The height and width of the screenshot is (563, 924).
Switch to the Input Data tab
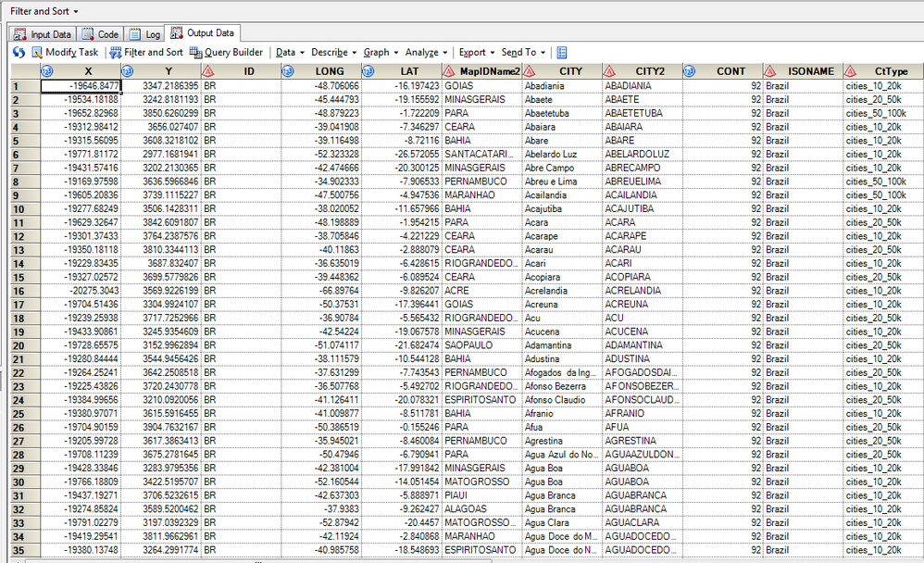tap(43, 34)
